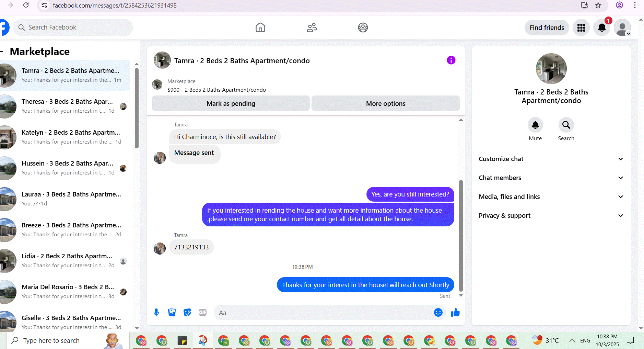
Task: Open the $900 Marketplace listing link
Action: pos(216,90)
